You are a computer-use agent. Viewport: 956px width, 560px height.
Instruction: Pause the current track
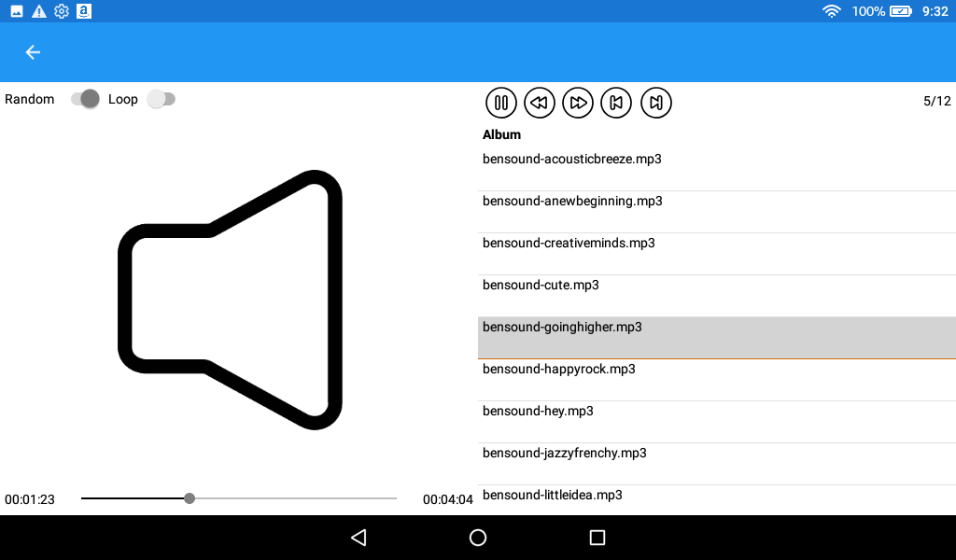(501, 103)
